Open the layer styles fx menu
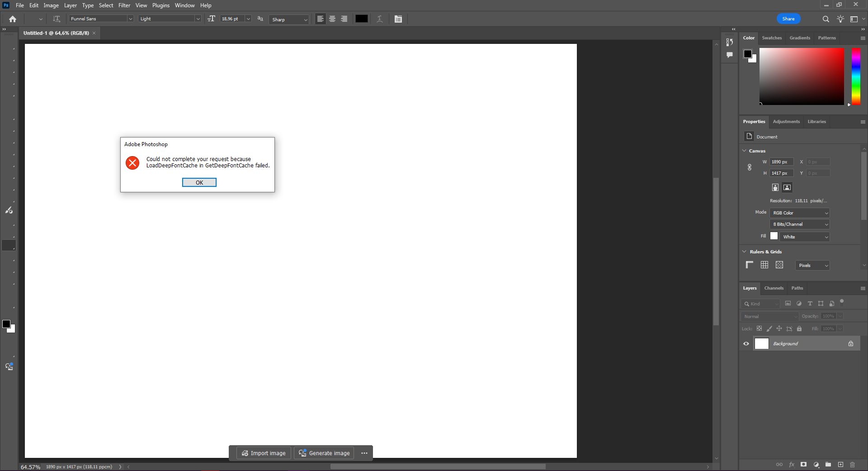Image resolution: width=868 pixels, height=471 pixels. pos(792,465)
